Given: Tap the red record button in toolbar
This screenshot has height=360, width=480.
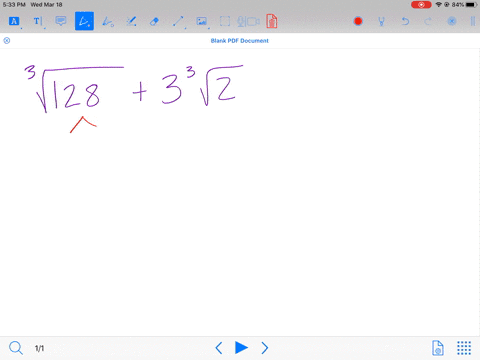Looking at the screenshot, I should point(358,21).
